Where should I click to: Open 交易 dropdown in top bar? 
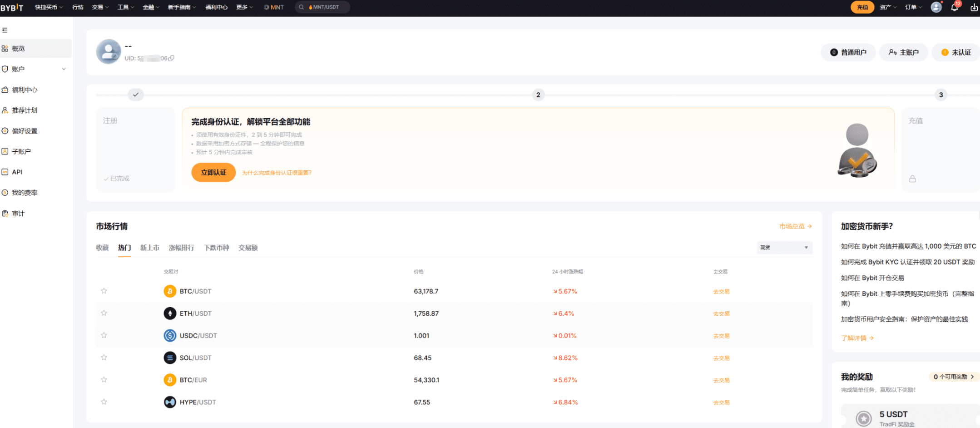click(x=100, y=7)
